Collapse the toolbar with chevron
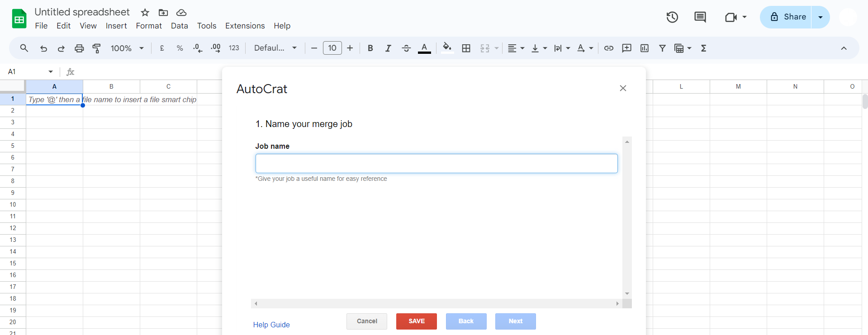This screenshot has width=868, height=335. pos(844,48)
